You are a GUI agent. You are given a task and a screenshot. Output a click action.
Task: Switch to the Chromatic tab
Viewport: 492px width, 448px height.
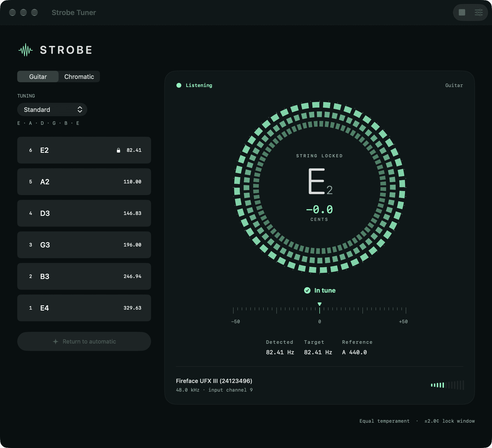click(79, 76)
